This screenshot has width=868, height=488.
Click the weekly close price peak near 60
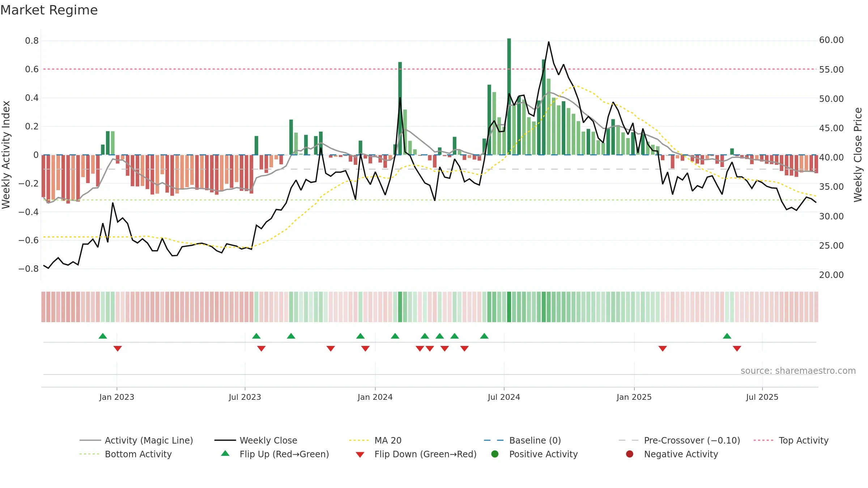549,42
